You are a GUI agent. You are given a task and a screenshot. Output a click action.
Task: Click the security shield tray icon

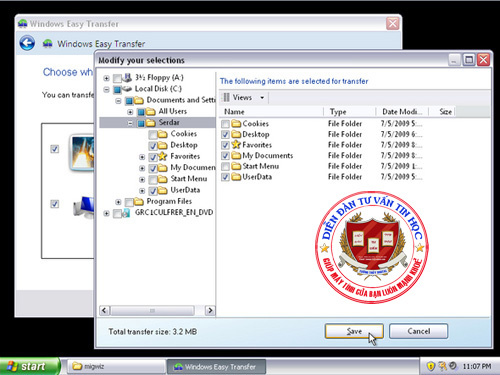[x=431, y=366]
